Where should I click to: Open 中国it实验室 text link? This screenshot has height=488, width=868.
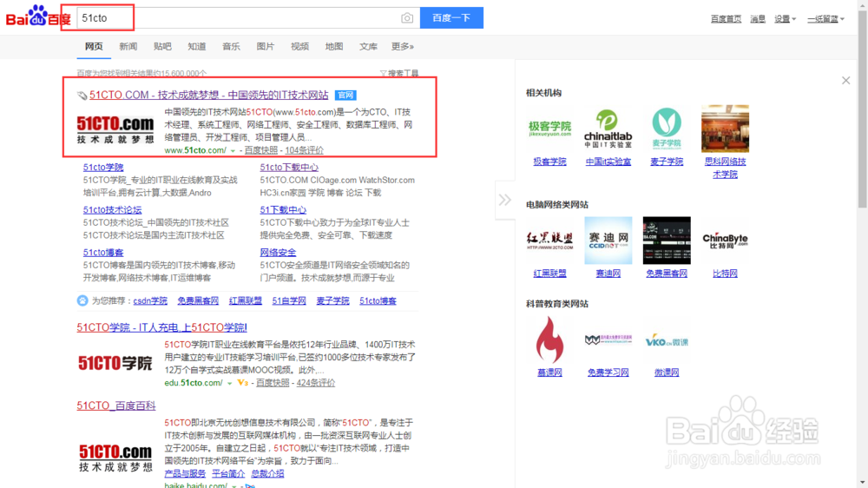tap(608, 162)
